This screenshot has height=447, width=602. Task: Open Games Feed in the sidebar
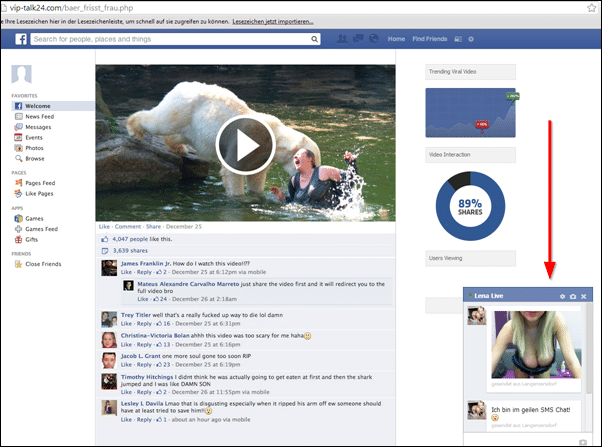tap(41, 229)
